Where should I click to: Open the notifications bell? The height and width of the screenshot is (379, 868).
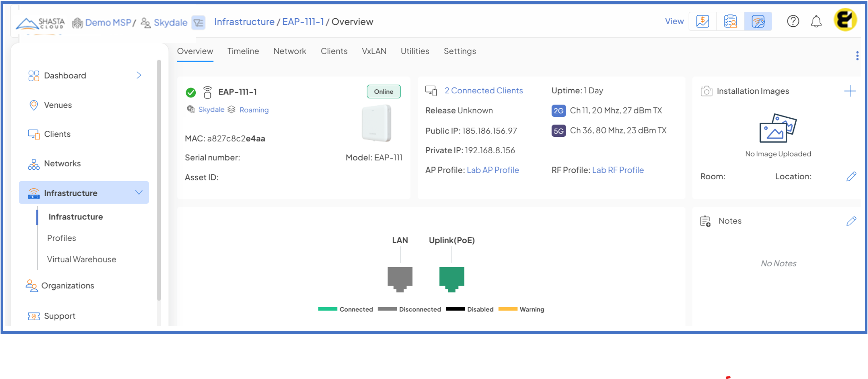pos(816,21)
